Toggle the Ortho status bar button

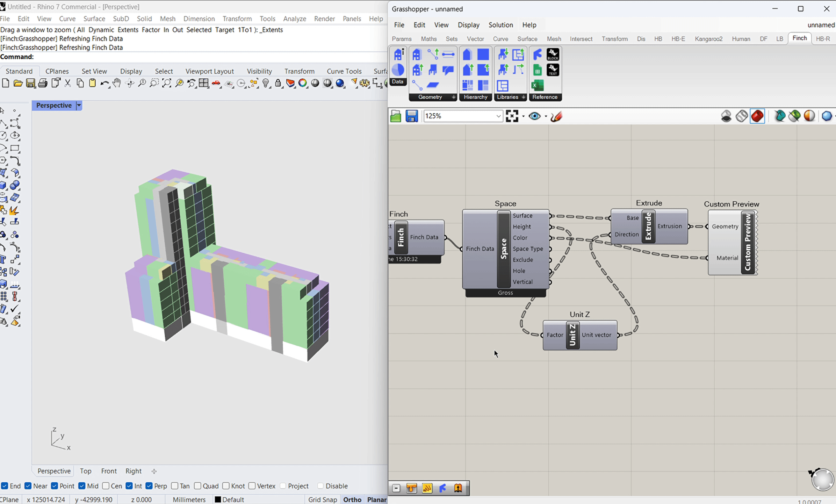pos(352,499)
